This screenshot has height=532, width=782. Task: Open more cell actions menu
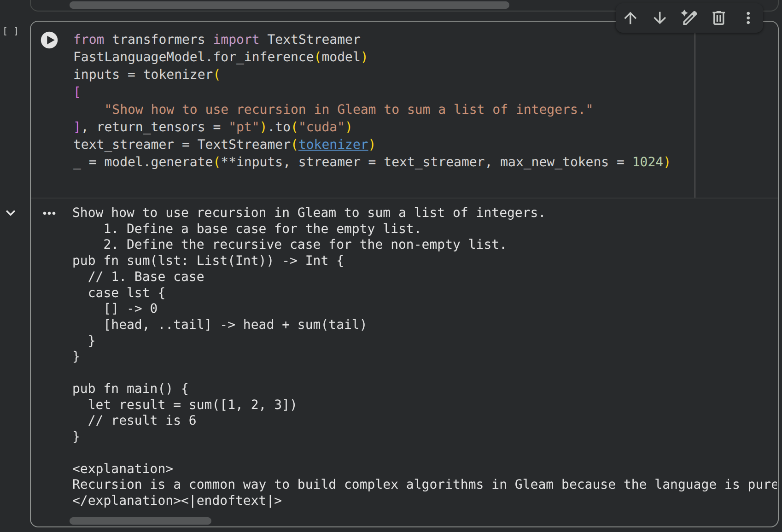(x=748, y=18)
